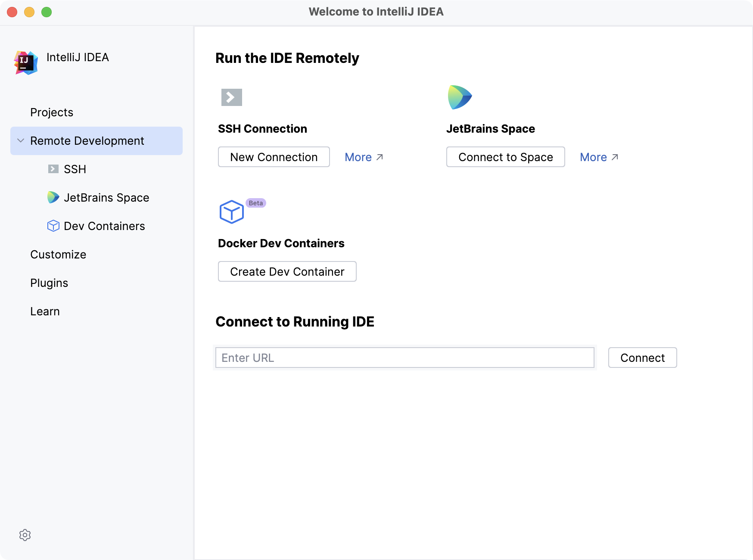The width and height of the screenshot is (753, 560).
Task: Click the New Connection button
Action: coord(274,157)
